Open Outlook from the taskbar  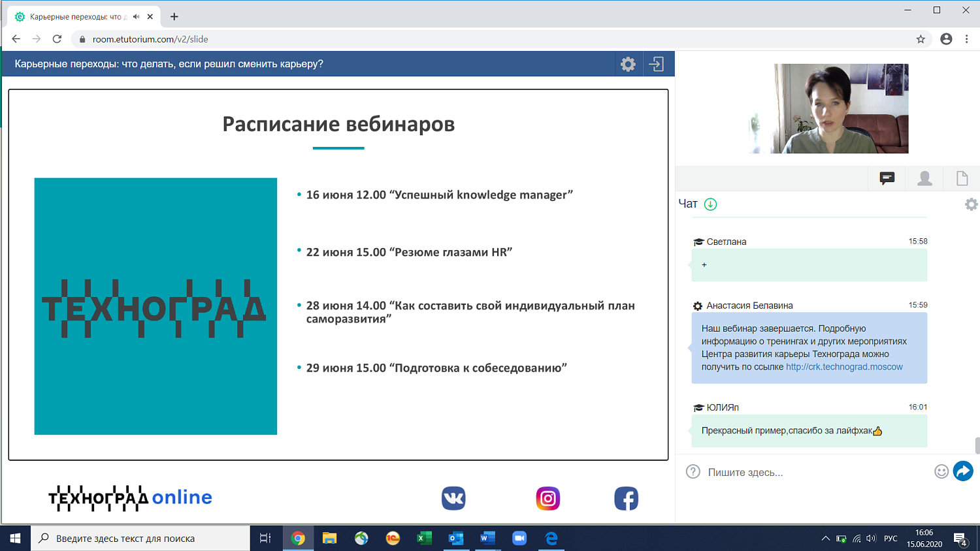pyautogui.click(x=456, y=538)
